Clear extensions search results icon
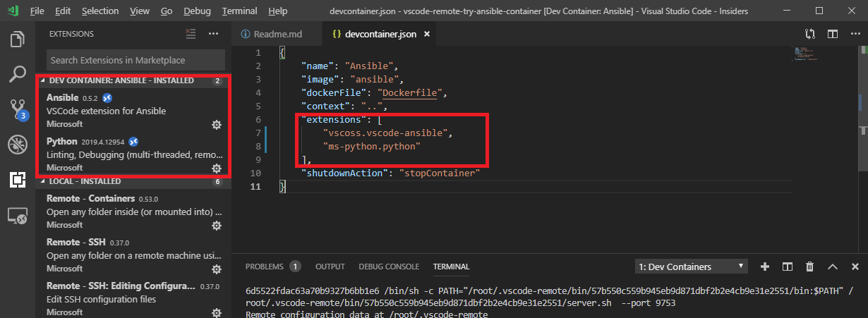 tap(190, 34)
